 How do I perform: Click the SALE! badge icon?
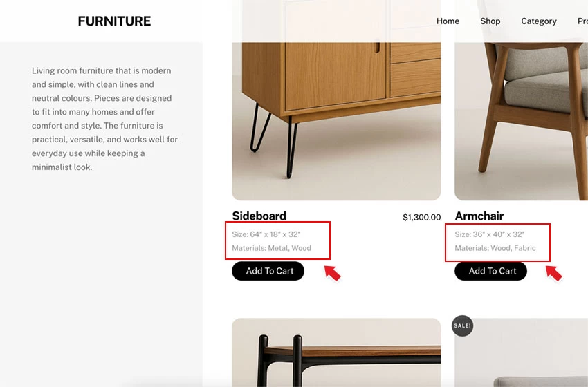coord(462,325)
